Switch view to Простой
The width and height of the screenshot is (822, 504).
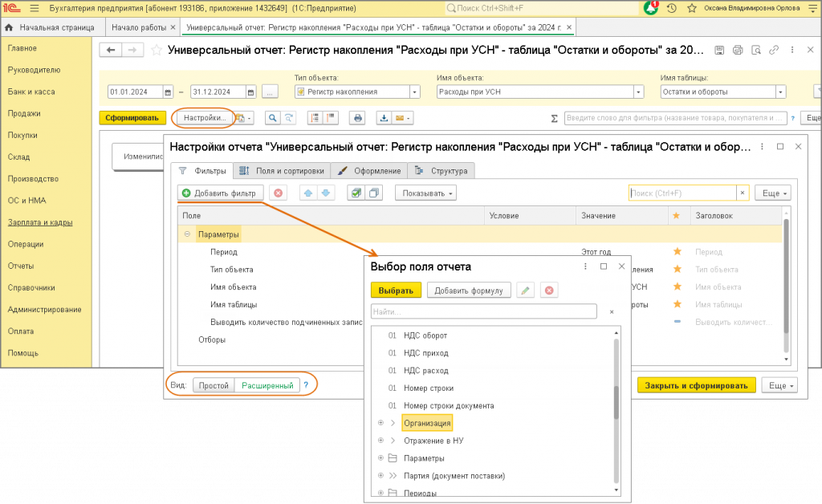click(x=214, y=385)
